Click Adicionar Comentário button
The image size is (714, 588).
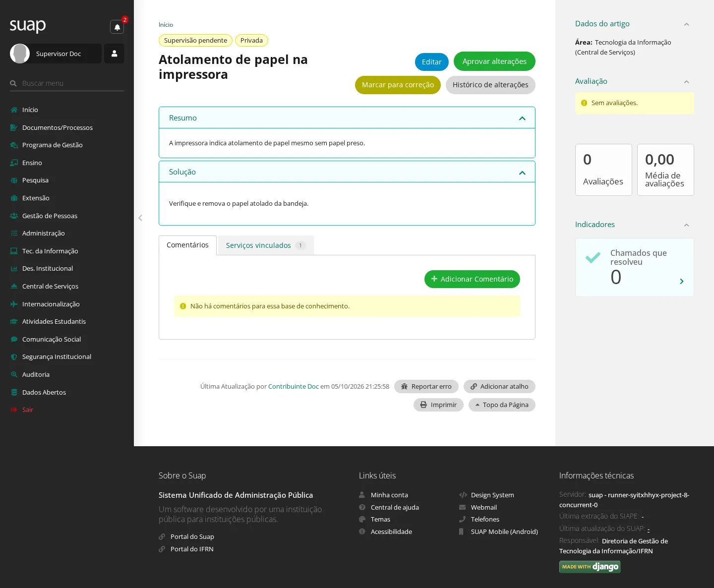click(x=472, y=279)
